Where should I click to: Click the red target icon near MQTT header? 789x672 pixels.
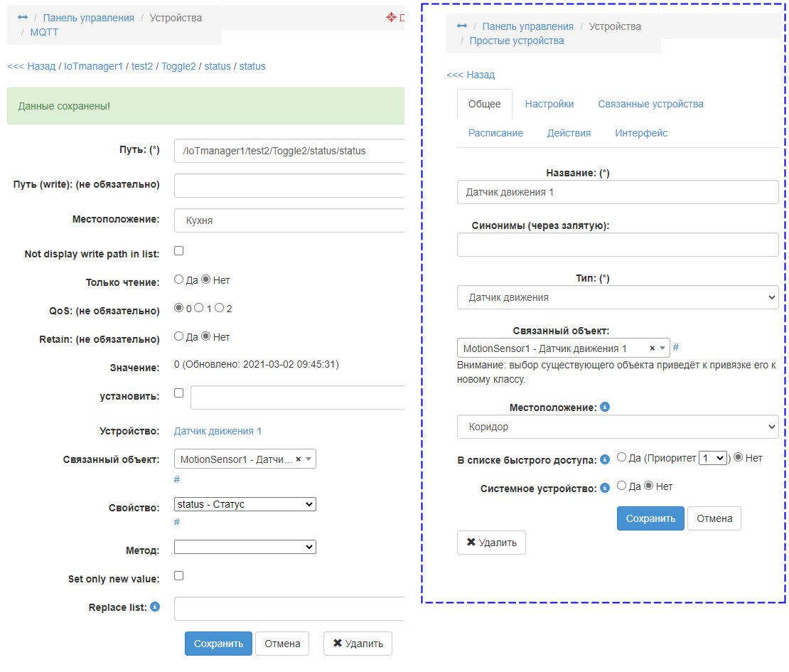pos(392,17)
